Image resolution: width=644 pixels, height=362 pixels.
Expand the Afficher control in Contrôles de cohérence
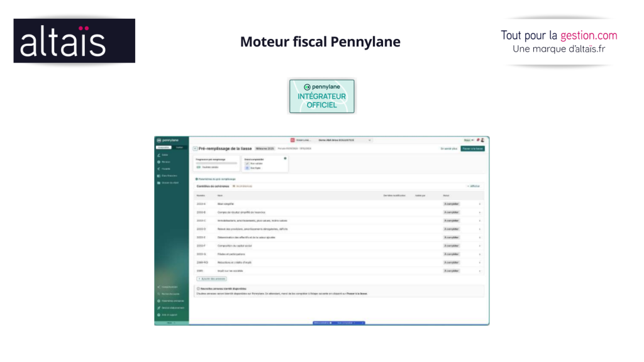tap(474, 186)
